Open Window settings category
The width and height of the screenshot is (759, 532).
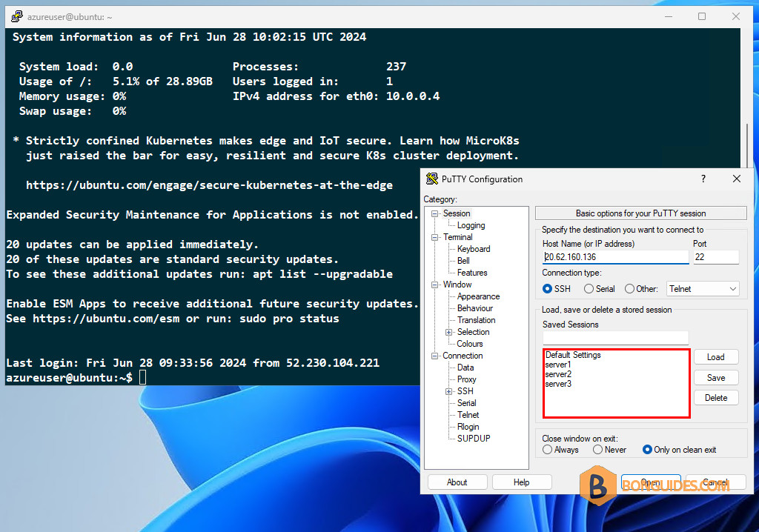tap(457, 285)
